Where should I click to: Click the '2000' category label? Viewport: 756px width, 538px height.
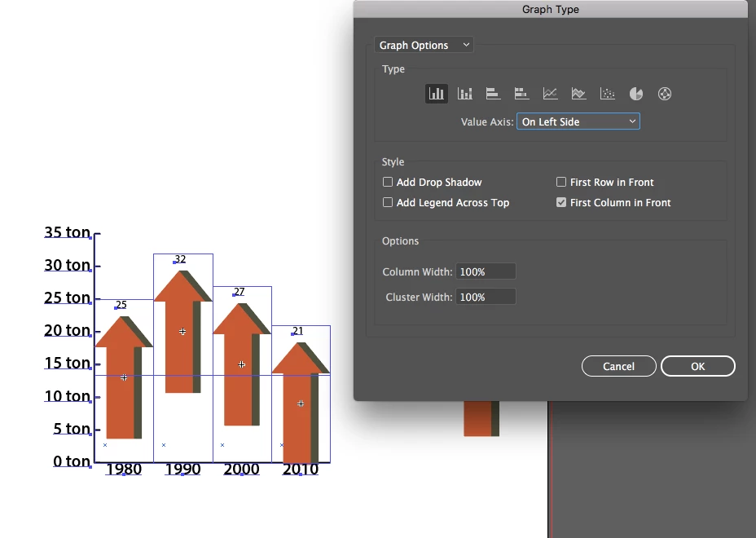(x=242, y=469)
